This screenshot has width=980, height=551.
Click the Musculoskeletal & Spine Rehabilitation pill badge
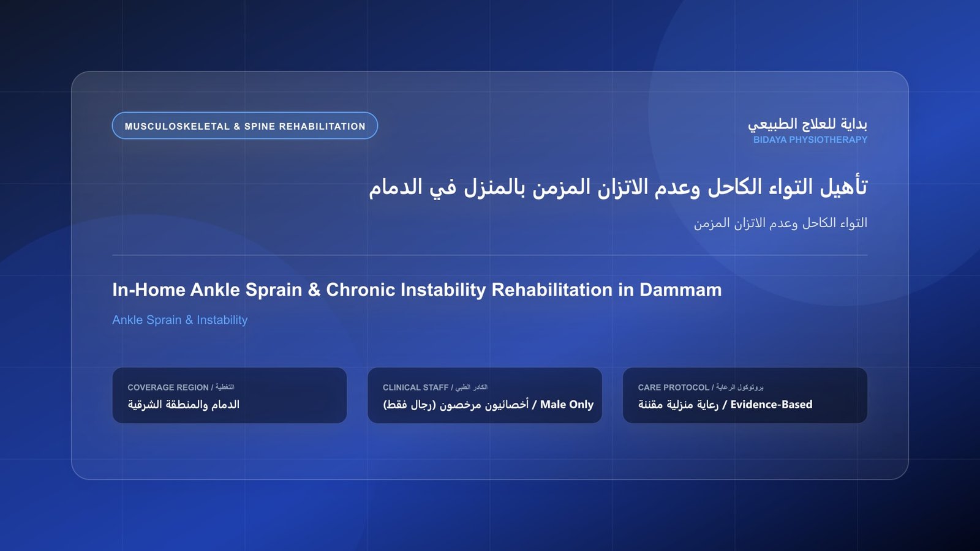(x=245, y=126)
